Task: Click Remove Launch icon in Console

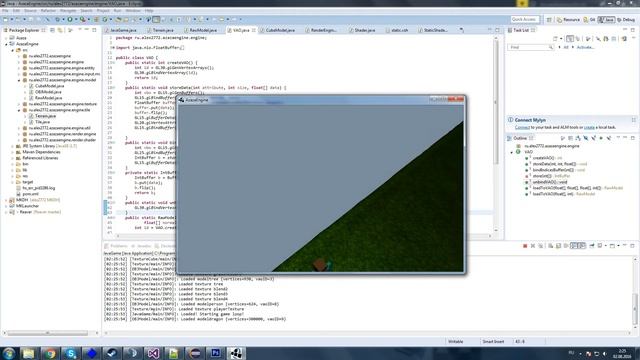Action: (x=533, y=246)
